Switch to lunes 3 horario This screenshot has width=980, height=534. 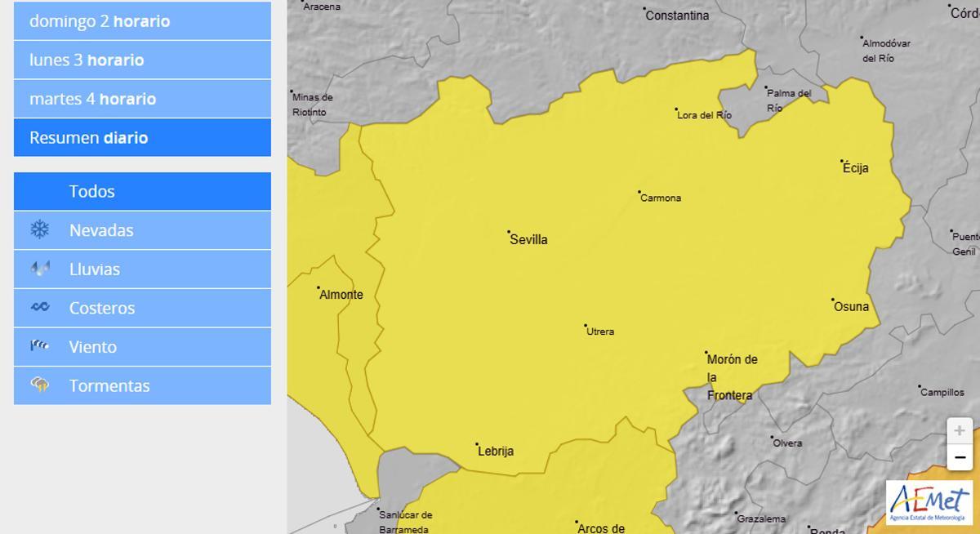(x=142, y=60)
